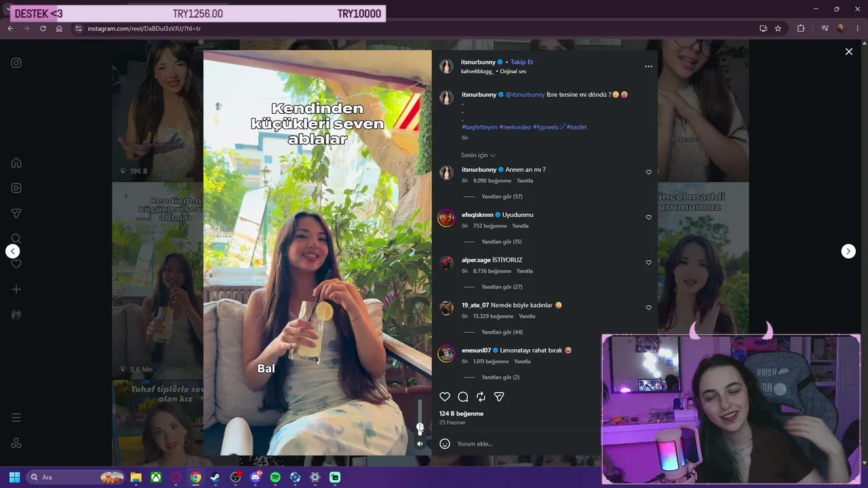
Task: Open the #kesfet hashtag
Action: click(577, 127)
